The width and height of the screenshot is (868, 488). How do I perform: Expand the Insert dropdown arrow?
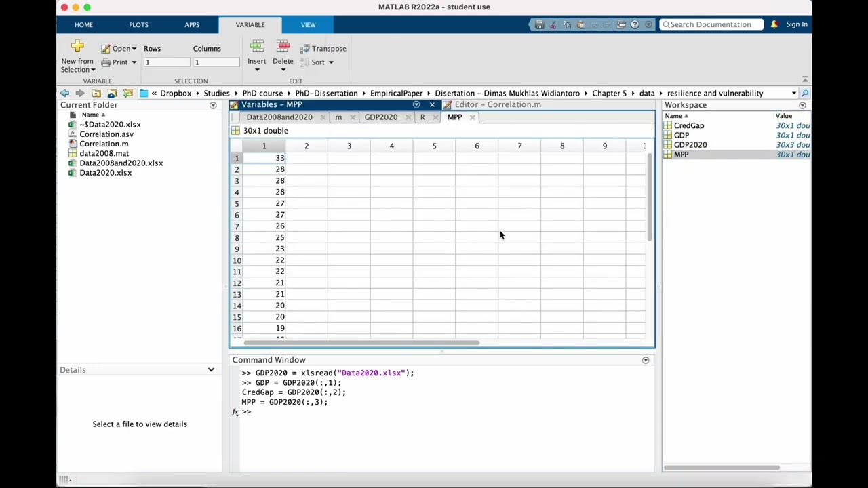pos(257,70)
